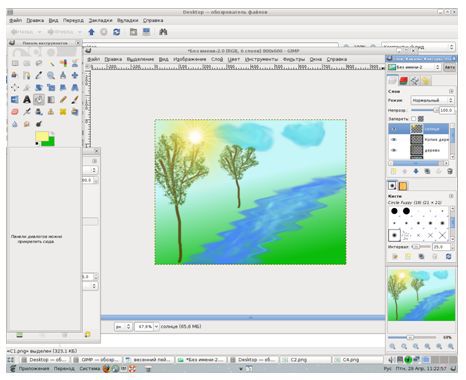
Task: Select the Rectangle Select tool
Action: click(15, 63)
